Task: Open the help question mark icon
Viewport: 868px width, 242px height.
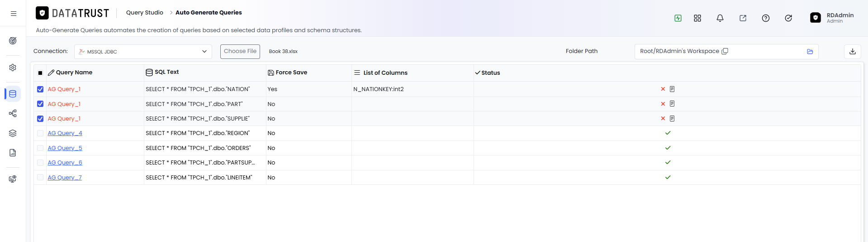Action: pyautogui.click(x=766, y=18)
